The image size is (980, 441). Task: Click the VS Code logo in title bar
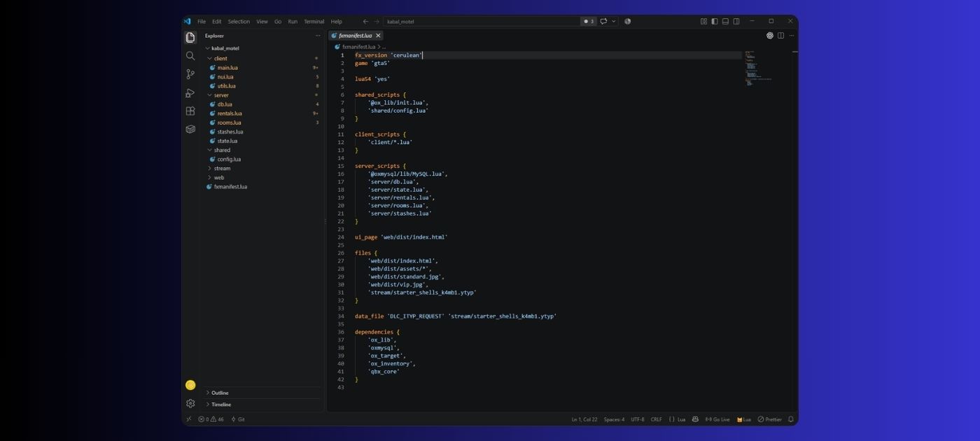pos(188,21)
